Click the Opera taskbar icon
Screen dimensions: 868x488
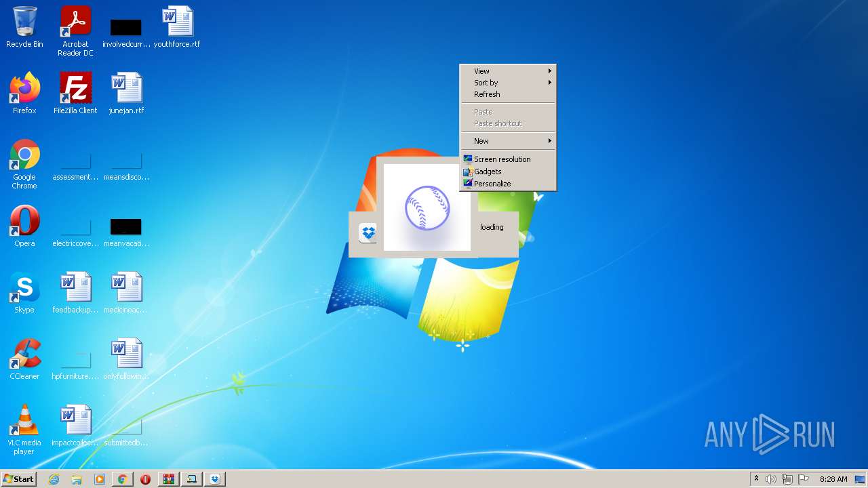146,479
